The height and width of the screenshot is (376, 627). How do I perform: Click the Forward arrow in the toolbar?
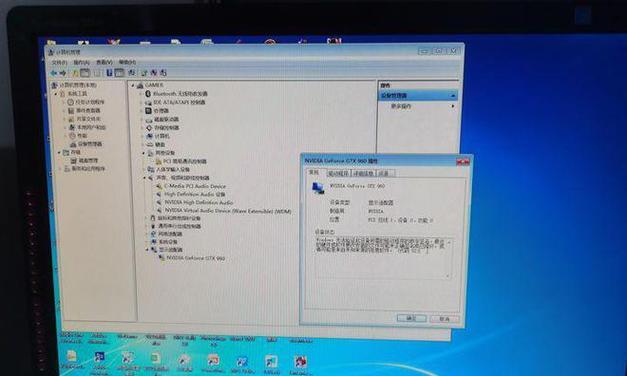(x=63, y=73)
